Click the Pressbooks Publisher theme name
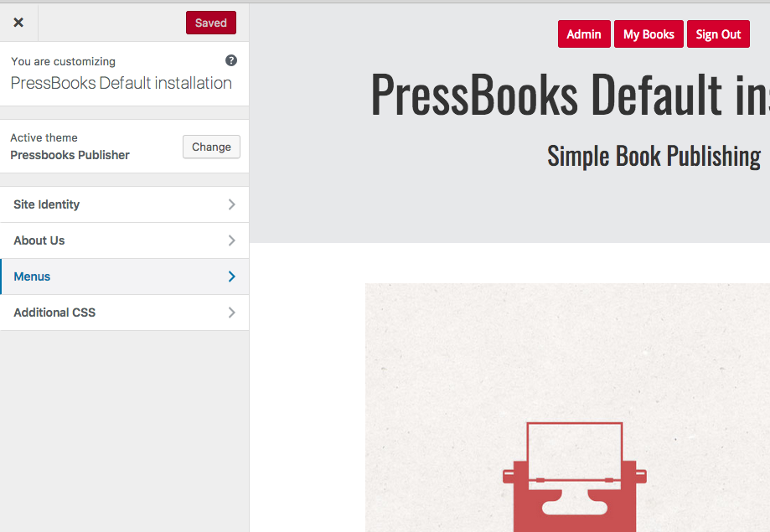 point(70,155)
